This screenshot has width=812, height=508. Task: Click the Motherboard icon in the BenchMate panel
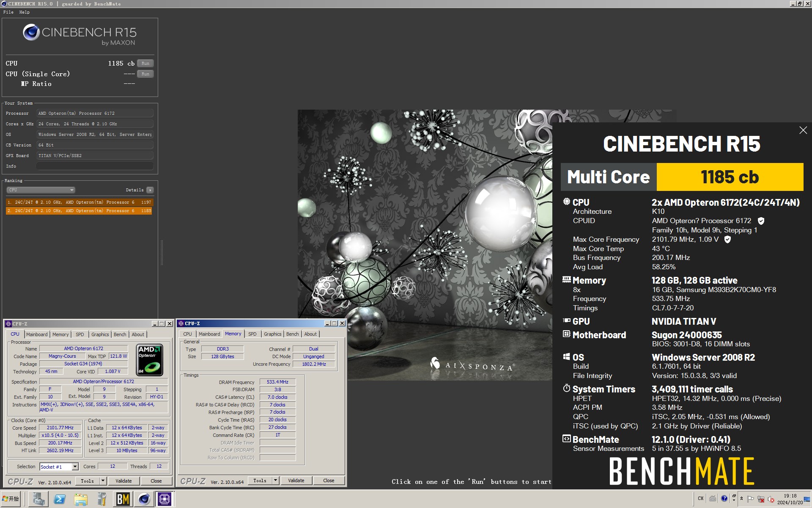[x=566, y=334]
